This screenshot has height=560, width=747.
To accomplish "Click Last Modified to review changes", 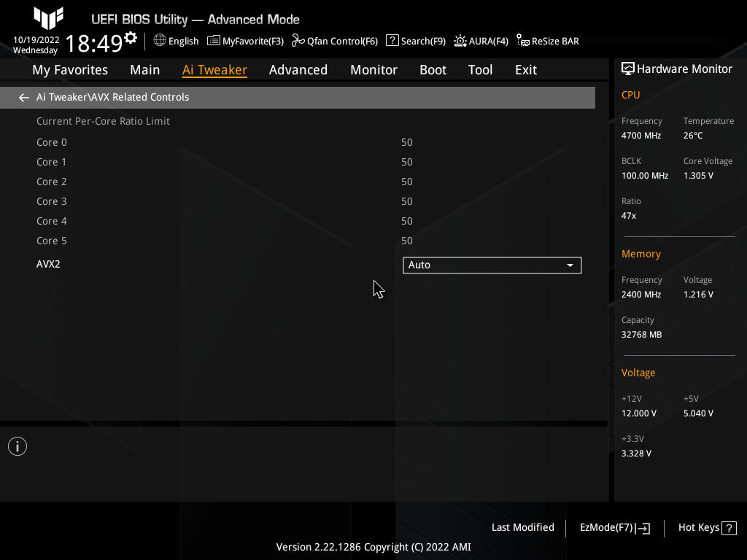I will (x=523, y=527).
